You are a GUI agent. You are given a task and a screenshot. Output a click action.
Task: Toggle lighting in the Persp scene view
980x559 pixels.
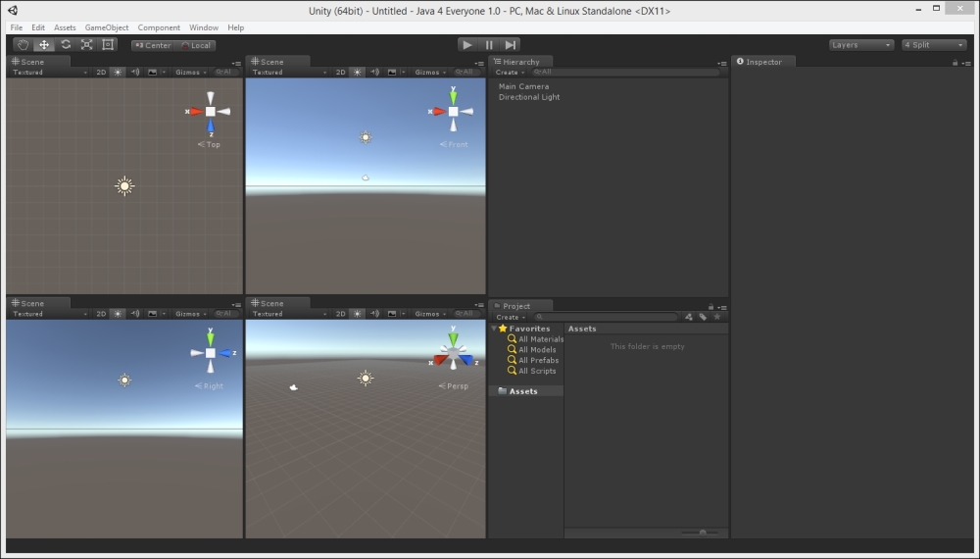pos(358,314)
